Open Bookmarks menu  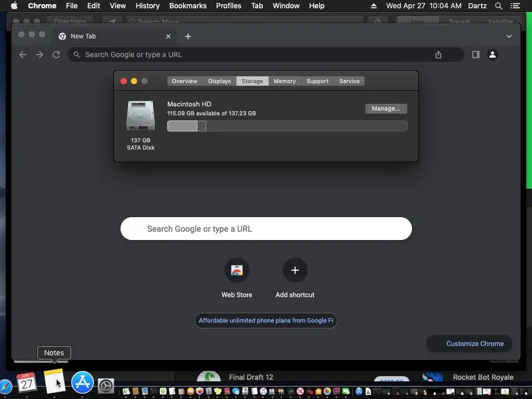pyautogui.click(x=188, y=6)
